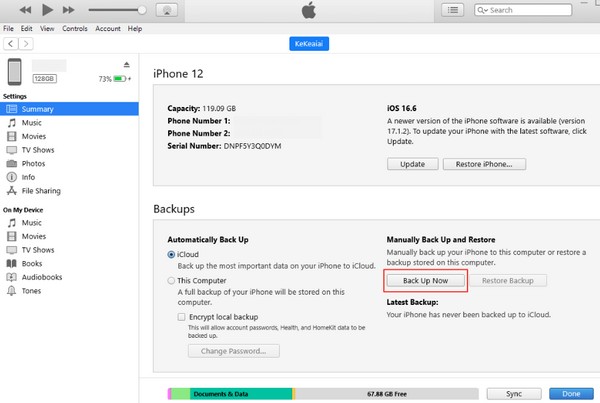The width and height of the screenshot is (600, 403).
Task: Click the Sync button
Action: point(514,394)
